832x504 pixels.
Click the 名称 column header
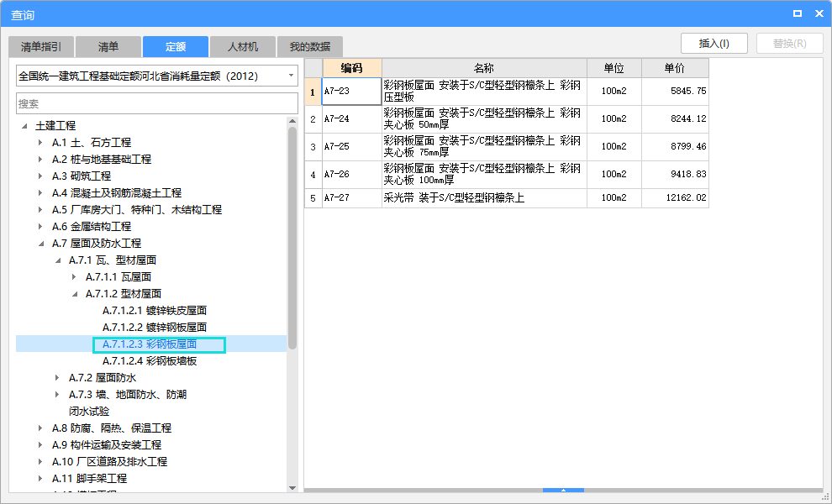coord(484,68)
